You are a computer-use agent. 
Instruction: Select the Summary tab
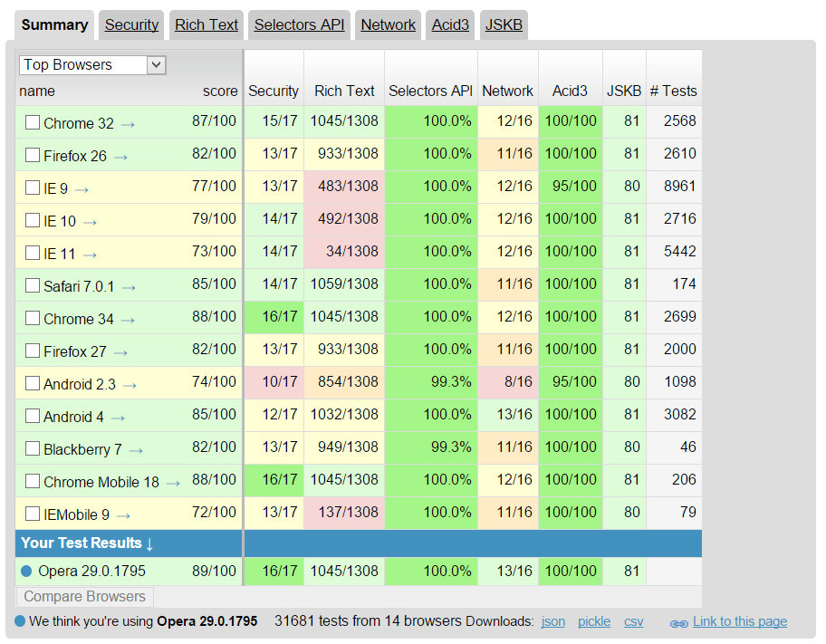(54, 25)
